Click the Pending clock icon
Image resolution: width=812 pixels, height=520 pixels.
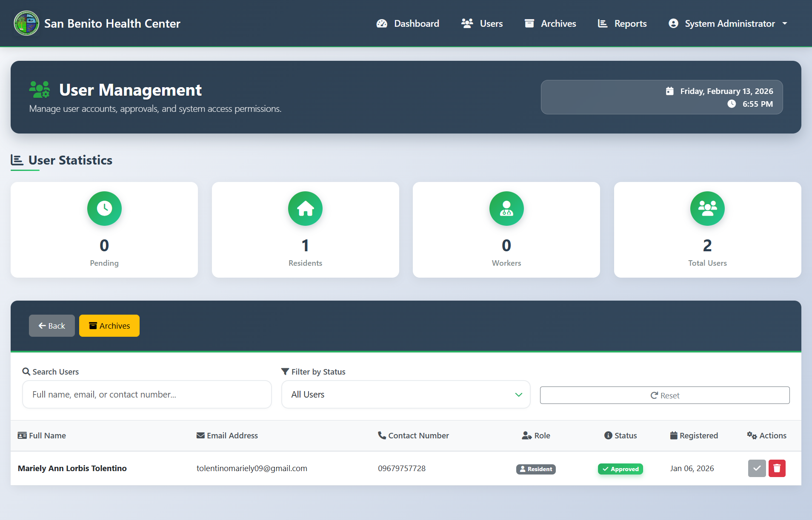pos(104,208)
